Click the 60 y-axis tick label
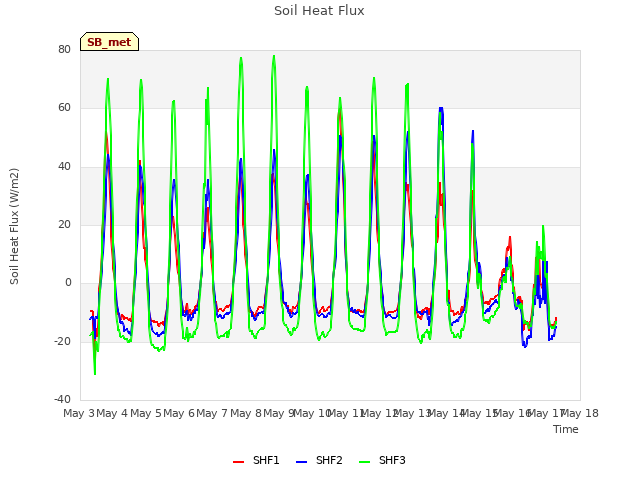Viewport: 640px width, 480px height. click(64, 108)
